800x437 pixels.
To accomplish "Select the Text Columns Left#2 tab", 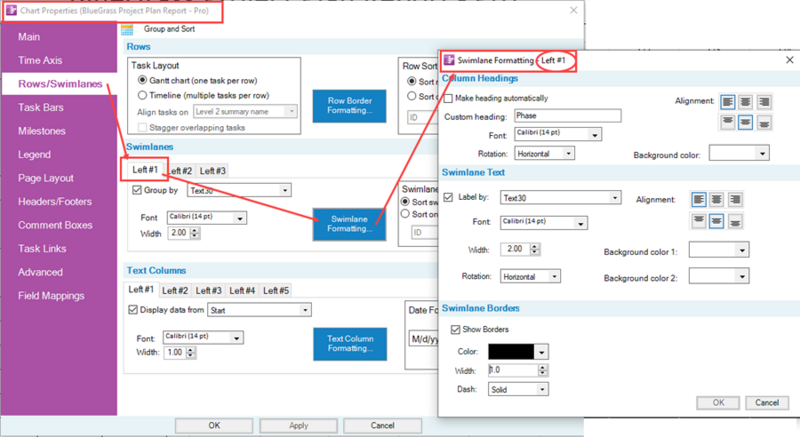I will pos(174,291).
